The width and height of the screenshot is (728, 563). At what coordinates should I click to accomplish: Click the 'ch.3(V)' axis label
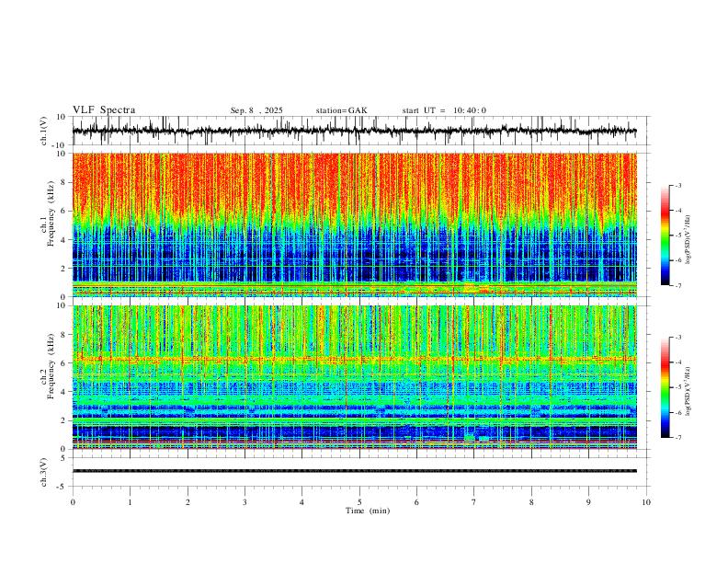[x=44, y=472]
